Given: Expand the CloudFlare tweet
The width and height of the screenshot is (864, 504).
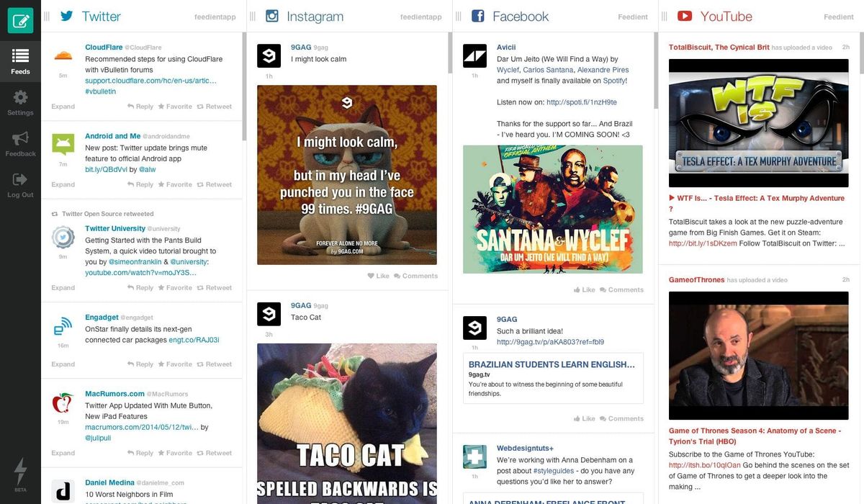Looking at the screenshot, I should pos(63,107).
